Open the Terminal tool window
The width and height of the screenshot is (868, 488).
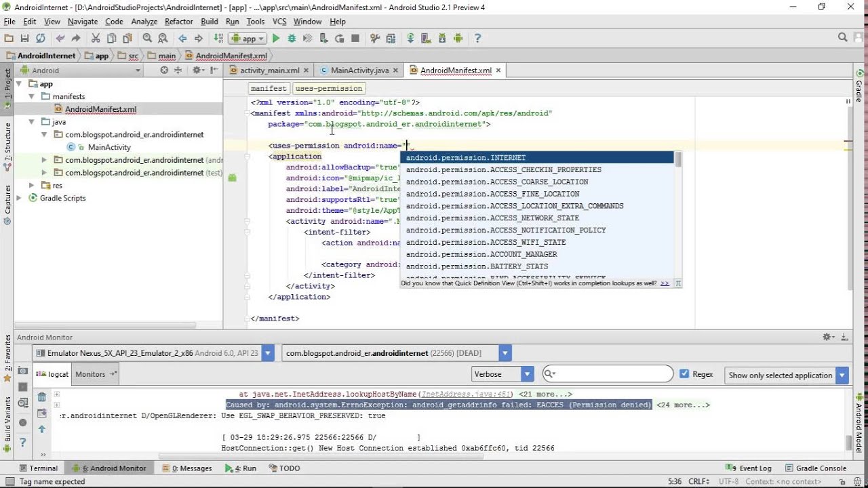click(x=39, y=468)
